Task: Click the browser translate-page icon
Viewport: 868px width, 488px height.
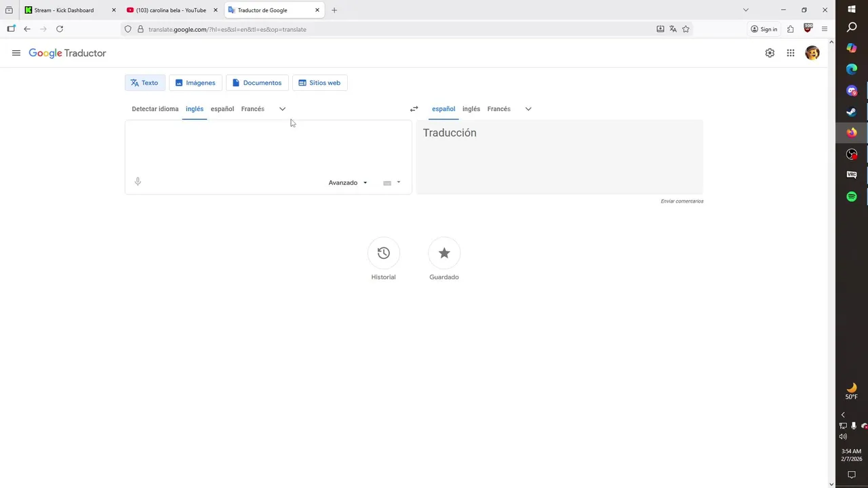Action: (x=673, y=29)
